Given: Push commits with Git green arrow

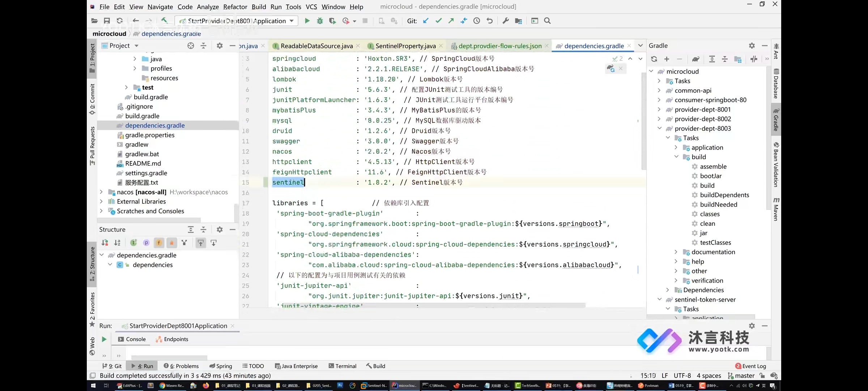Looking at the screenshot, I should coord(451,21).
